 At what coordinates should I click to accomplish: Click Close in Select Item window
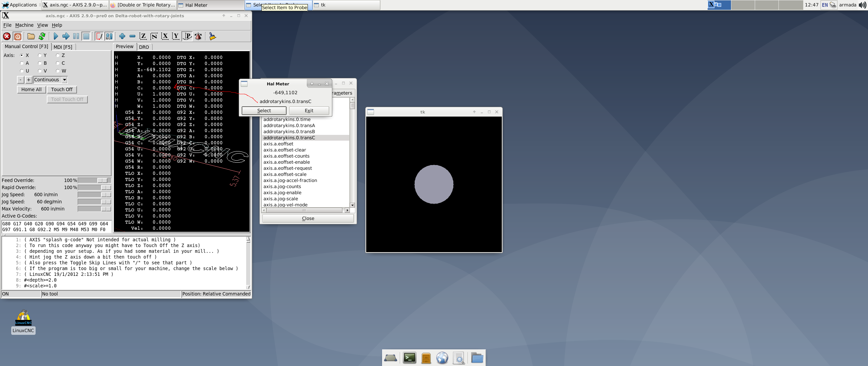308,219
